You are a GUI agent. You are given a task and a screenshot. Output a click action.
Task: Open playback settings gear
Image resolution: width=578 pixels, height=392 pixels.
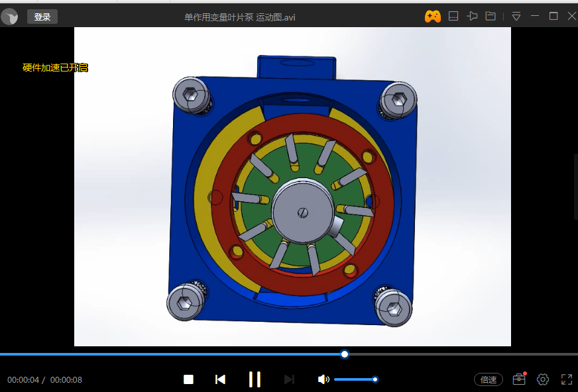(x=543, y=379)
